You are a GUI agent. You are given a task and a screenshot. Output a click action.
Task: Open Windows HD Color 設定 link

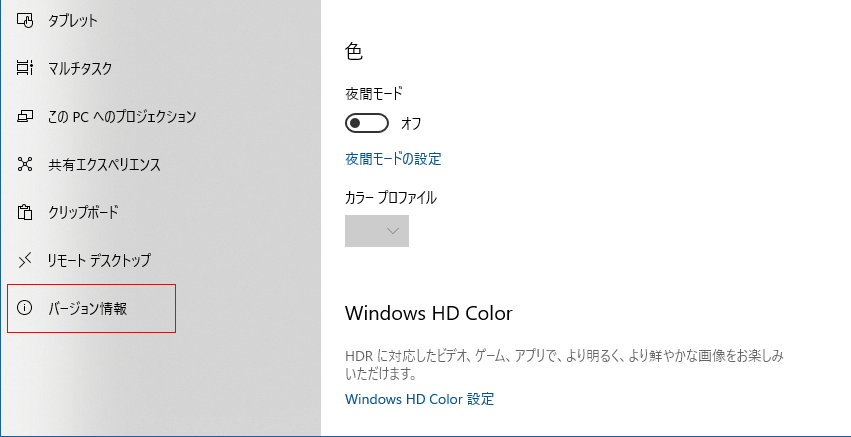pyautogui.click(x=420, y=400)
